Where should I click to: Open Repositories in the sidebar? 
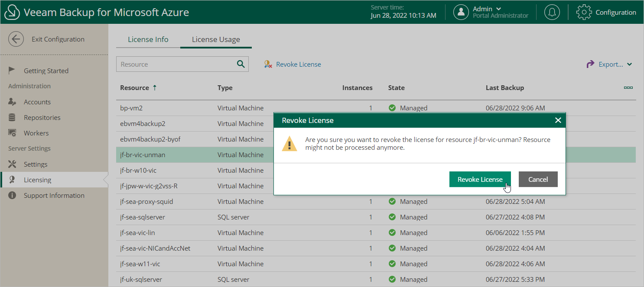pos(42,118)
